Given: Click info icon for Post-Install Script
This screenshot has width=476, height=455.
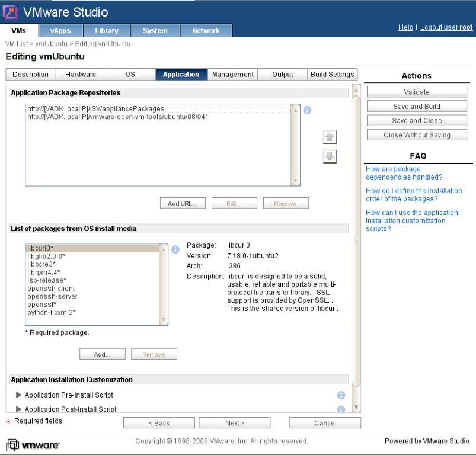Looking at the screenshot, I should [x=341, y=409].
